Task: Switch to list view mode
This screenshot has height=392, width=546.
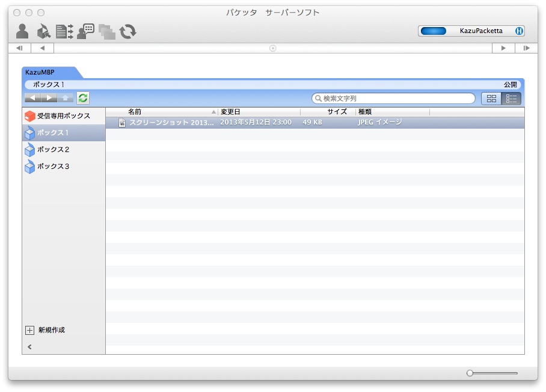Action: [x=511, y=98]
